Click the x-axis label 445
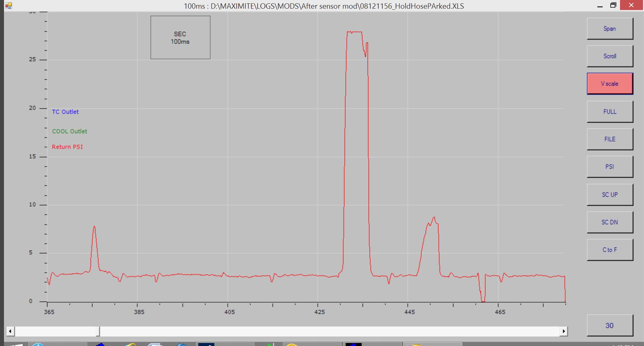 [x=410, y=312]
